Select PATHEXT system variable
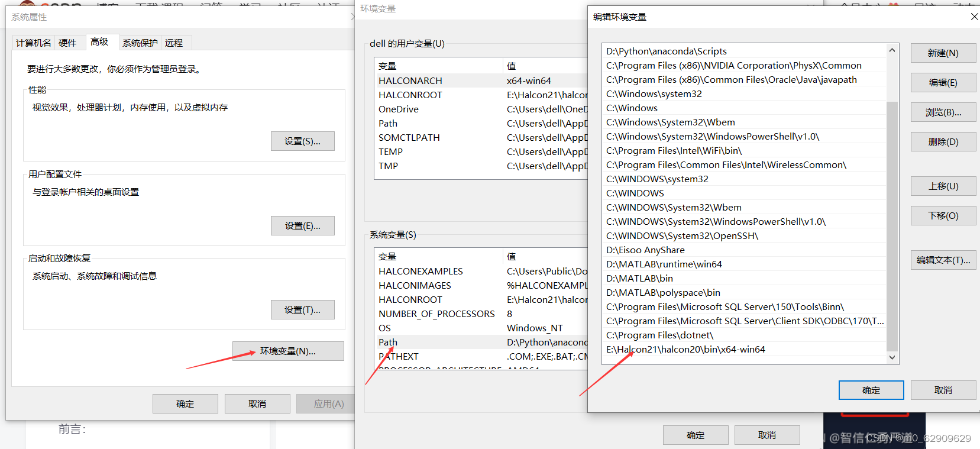This screenshot has width=980, height=449. [481, 357]
